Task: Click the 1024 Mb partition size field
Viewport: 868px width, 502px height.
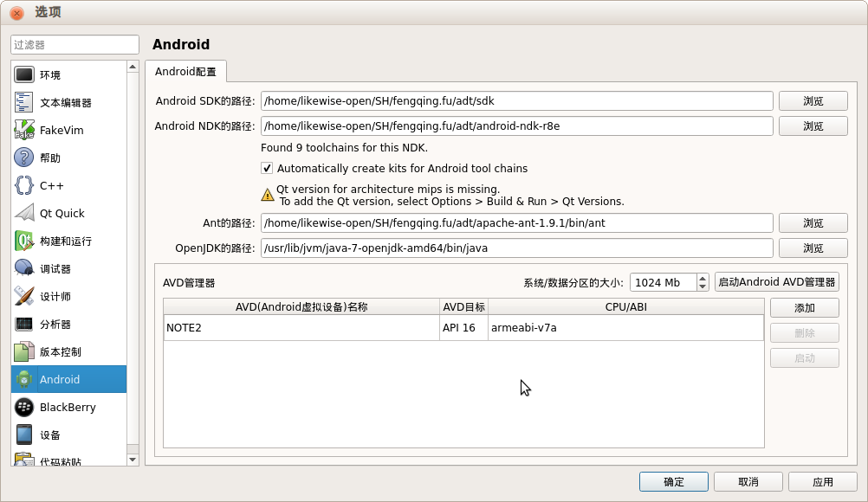Action: [664, 282]
